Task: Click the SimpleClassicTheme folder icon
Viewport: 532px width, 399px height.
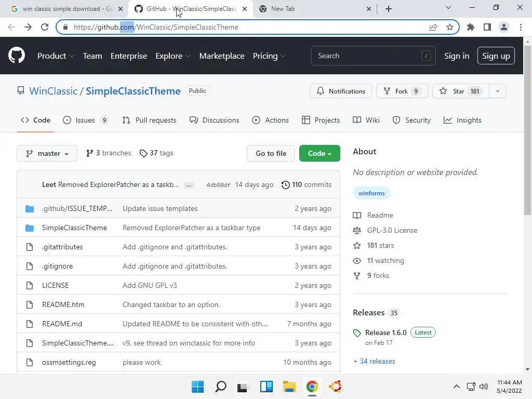Action: [x=30, y=228]
